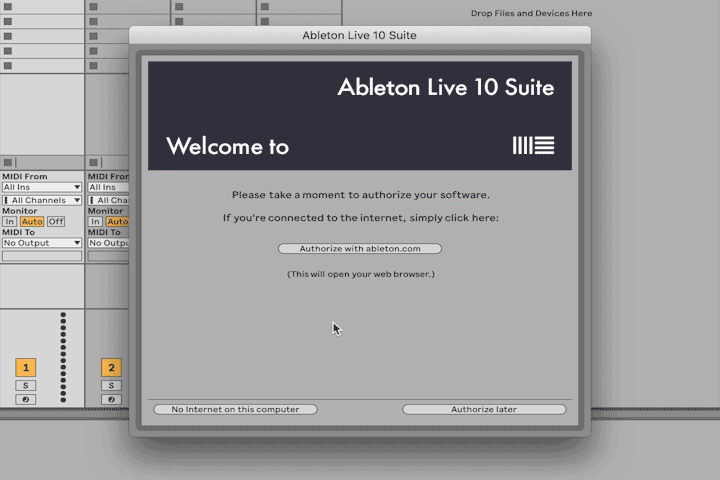Arm track 2 for recording
720x480 pixels.
[111, 400]
